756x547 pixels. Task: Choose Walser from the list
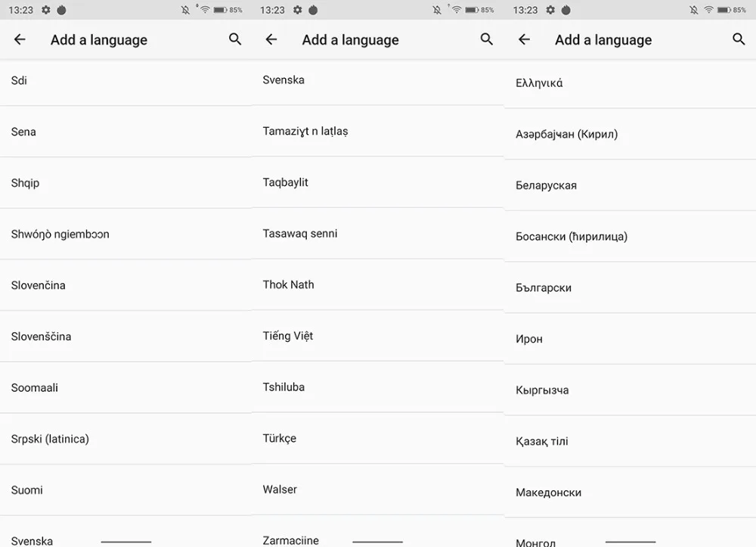coord(377,489)
